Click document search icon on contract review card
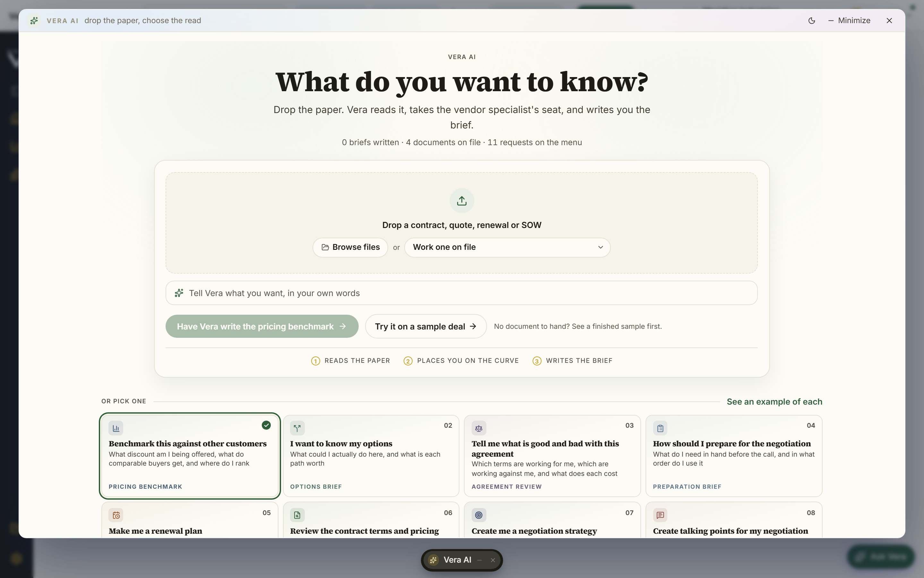924x578 pixels. pos(297,515)
